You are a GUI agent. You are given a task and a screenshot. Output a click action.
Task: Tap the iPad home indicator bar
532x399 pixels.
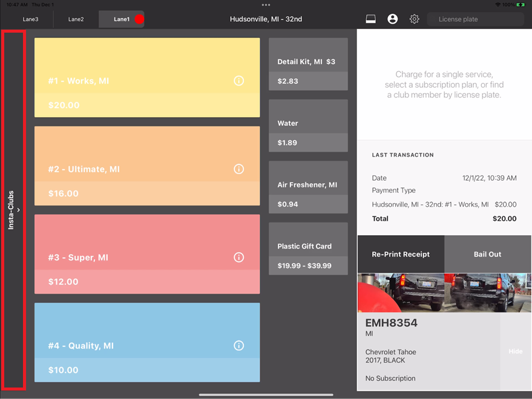(266, 395)
